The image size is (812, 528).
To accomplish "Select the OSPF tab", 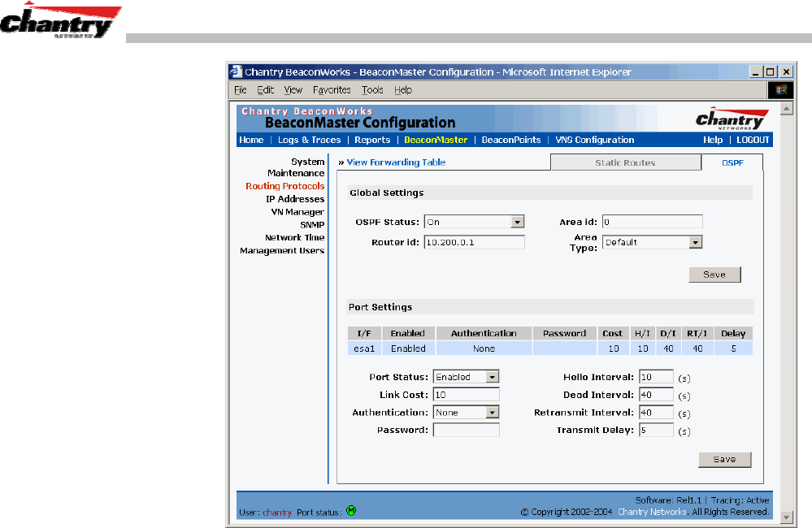I will click(732, 162).
